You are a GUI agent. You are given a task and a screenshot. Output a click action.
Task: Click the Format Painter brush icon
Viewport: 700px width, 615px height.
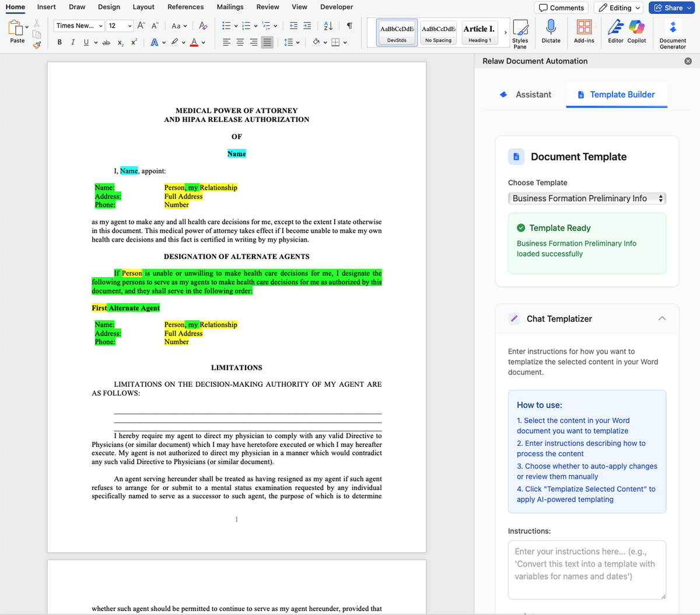[x=37, y=44]
